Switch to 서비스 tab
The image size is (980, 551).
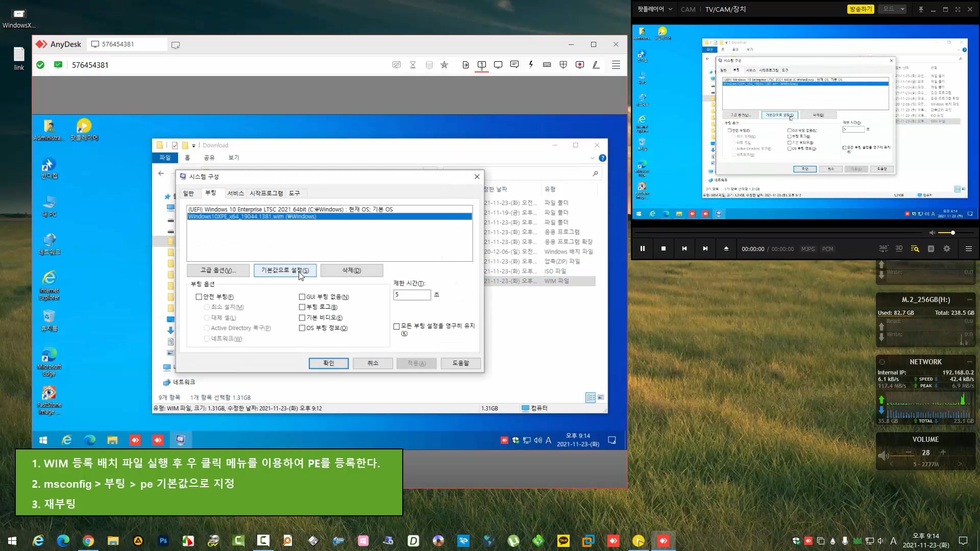(236, 193)
